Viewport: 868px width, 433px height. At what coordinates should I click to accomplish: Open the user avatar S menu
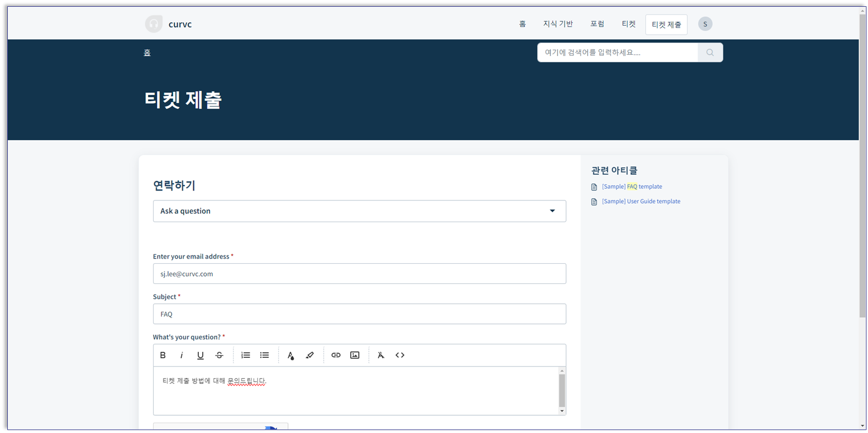tap(705, 24)
